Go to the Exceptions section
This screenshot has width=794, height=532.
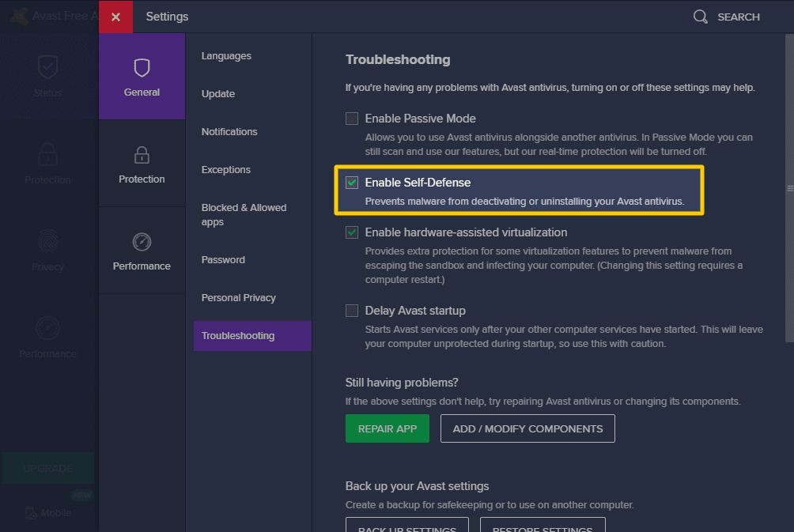[x=225, y=170]
